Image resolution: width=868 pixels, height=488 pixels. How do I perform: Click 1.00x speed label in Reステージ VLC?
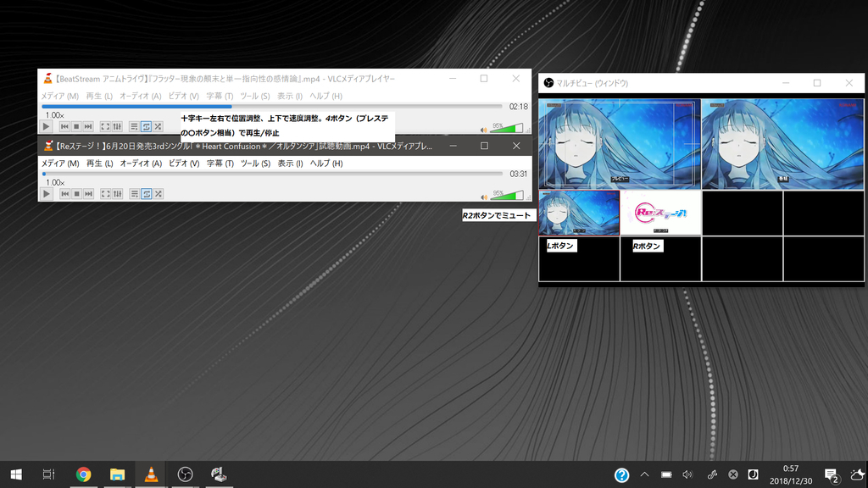55,183
